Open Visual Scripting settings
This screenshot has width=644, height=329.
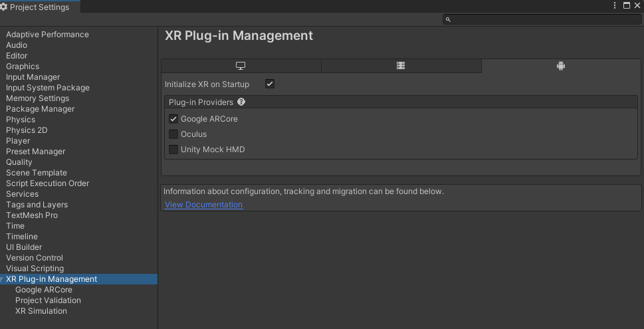point(35,269)
